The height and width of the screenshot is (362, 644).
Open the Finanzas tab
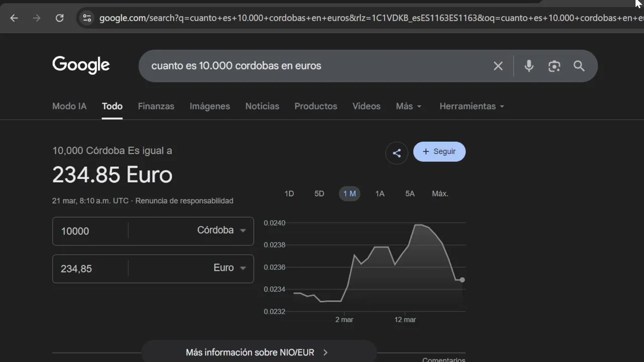tap(156, 106)
